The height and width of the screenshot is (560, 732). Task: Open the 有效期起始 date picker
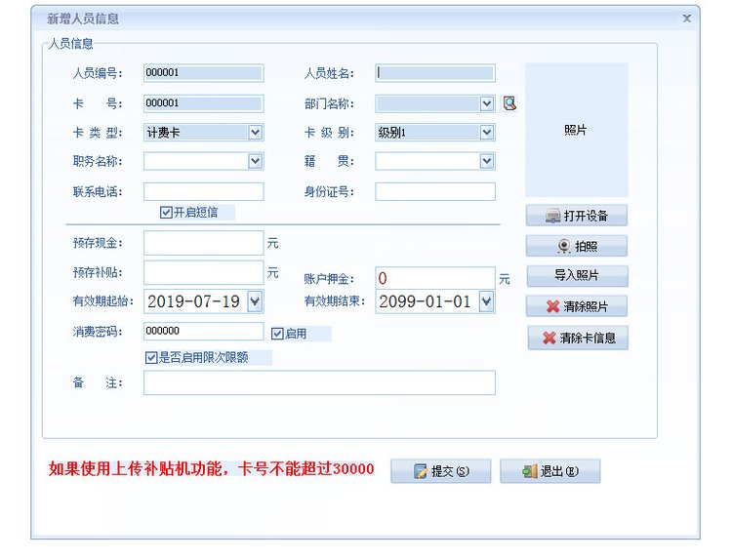coord(255,301)
